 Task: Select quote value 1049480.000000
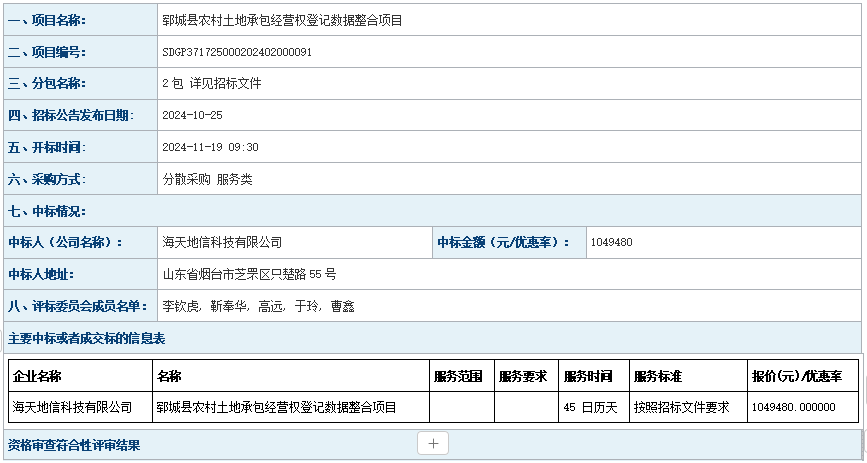pos(793,408)
